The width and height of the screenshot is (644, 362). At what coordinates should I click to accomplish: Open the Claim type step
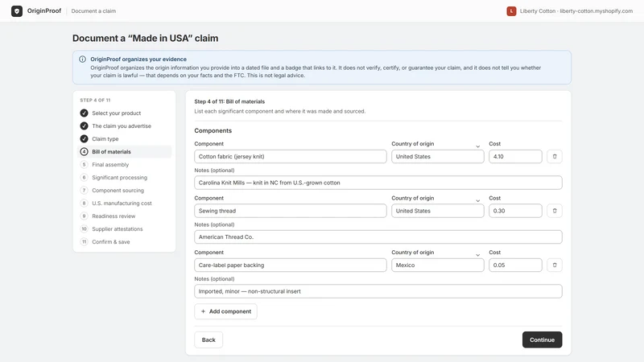tap(124, 138)
